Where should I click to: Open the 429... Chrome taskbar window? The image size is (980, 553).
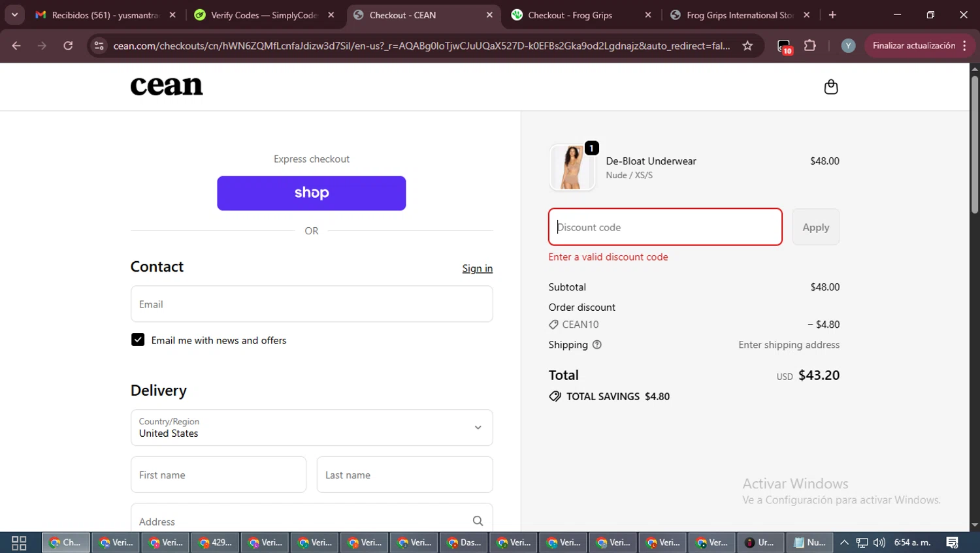(215, 543)
